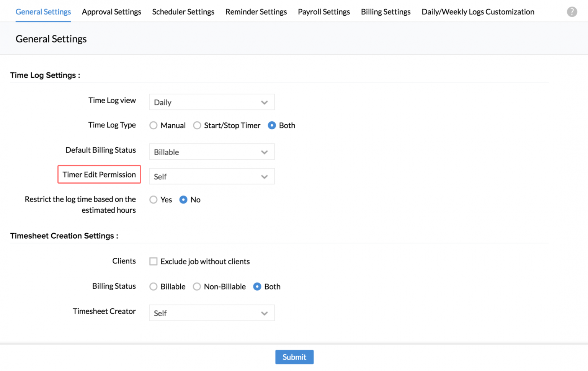This screenshot has height=371, width=588.
Task: Enable Exclude job without clients
Action: point(153,261)
